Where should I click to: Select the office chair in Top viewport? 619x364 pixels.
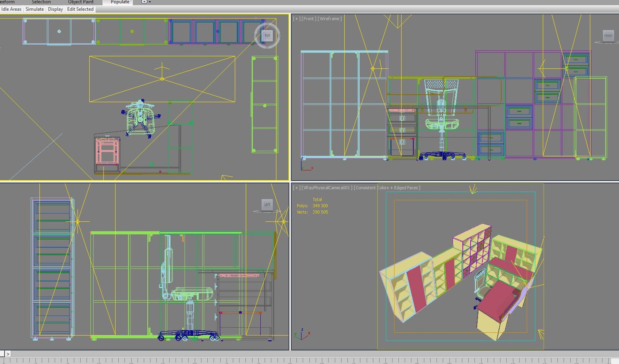click(140, 118)
